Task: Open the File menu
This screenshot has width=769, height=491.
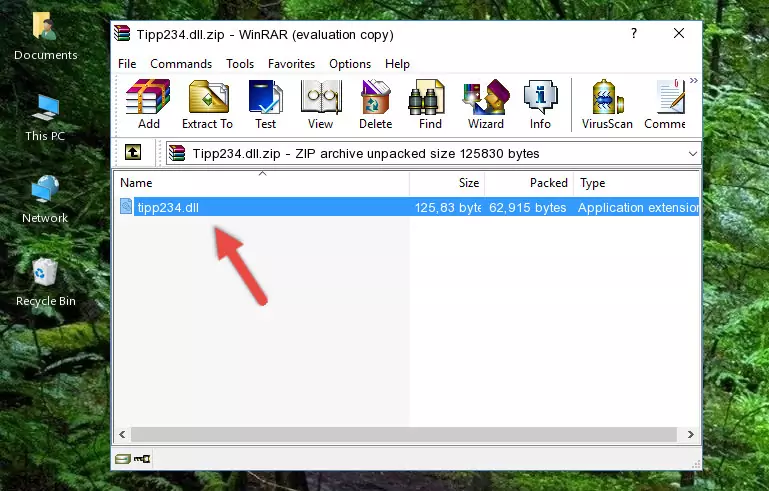Action: [x=127, y=64]
